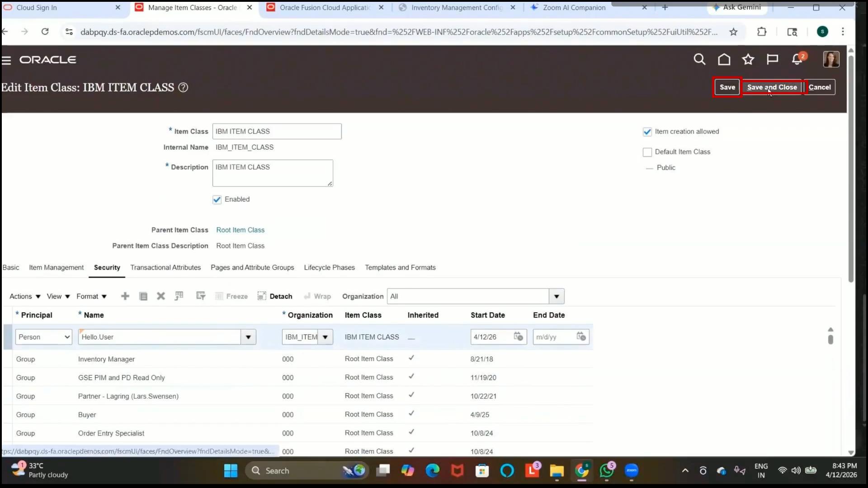Open notifications bell icon
The image size is (868, 488).
(797, 59)
